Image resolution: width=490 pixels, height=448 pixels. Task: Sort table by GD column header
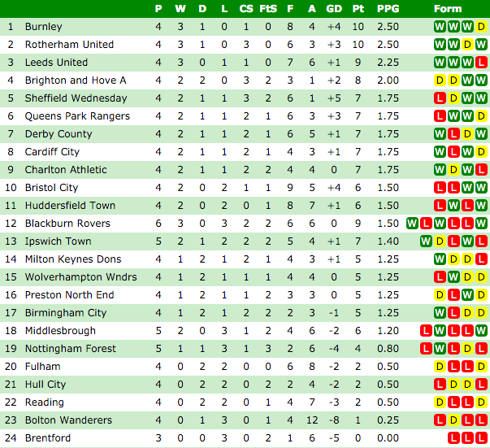[x=334, y=9]
